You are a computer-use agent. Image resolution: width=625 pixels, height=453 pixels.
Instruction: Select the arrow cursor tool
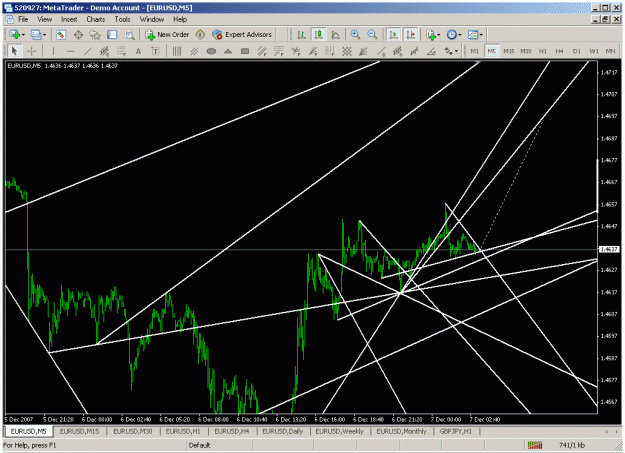click(x=15, y=51)
